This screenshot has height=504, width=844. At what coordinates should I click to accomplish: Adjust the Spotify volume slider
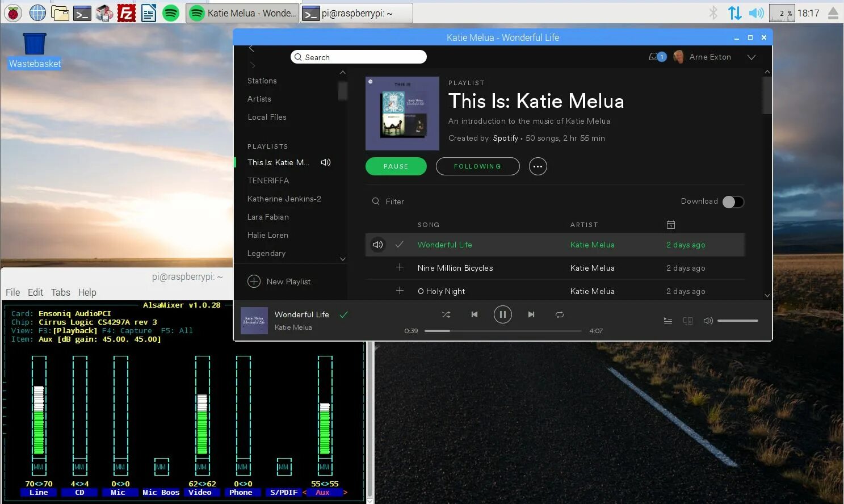[x=738, y=321]
